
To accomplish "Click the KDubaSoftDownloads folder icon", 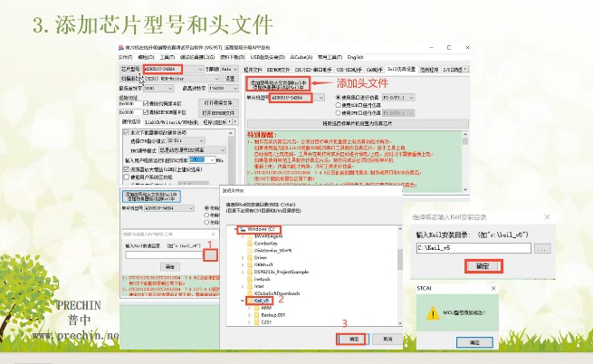I will click(250, 293).
